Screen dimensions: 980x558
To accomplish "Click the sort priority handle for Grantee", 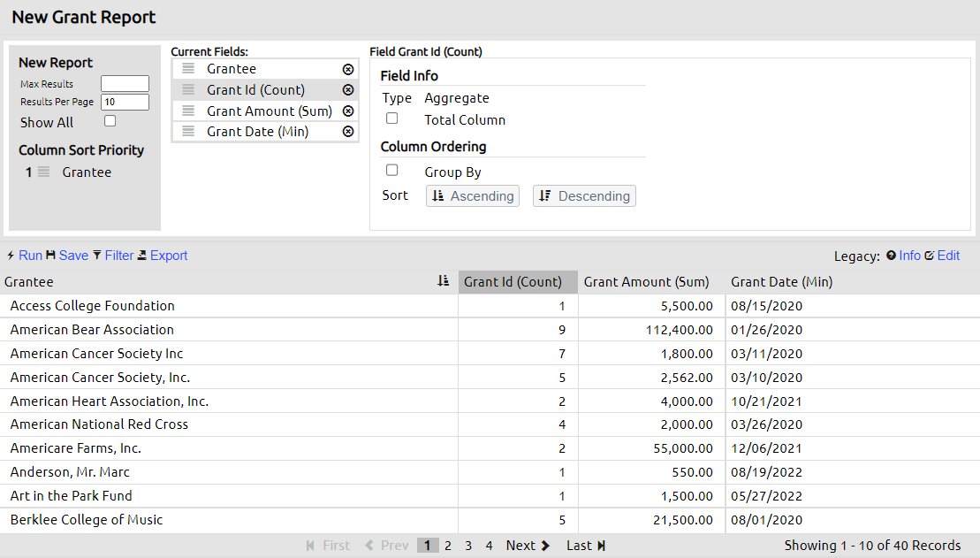I will 44,172.
